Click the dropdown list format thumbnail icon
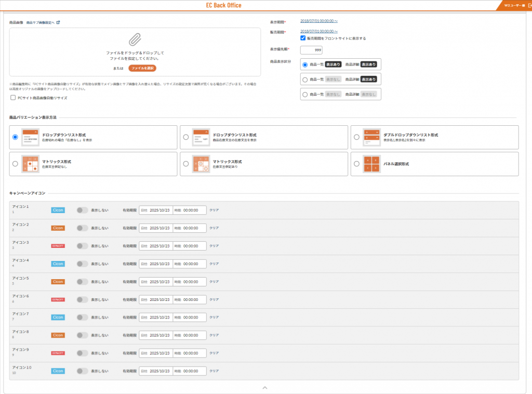This screenshot has width=532, height=394. pos(30,137)
